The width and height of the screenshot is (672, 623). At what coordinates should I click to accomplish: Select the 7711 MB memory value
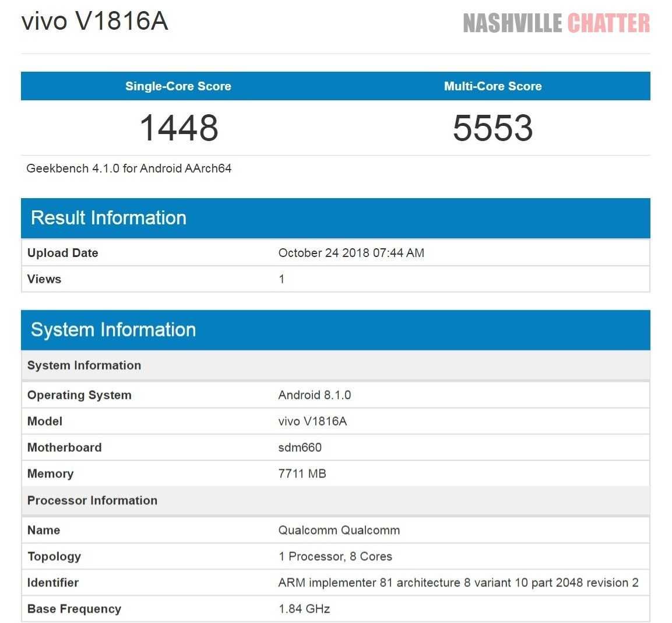coord(302,473)
